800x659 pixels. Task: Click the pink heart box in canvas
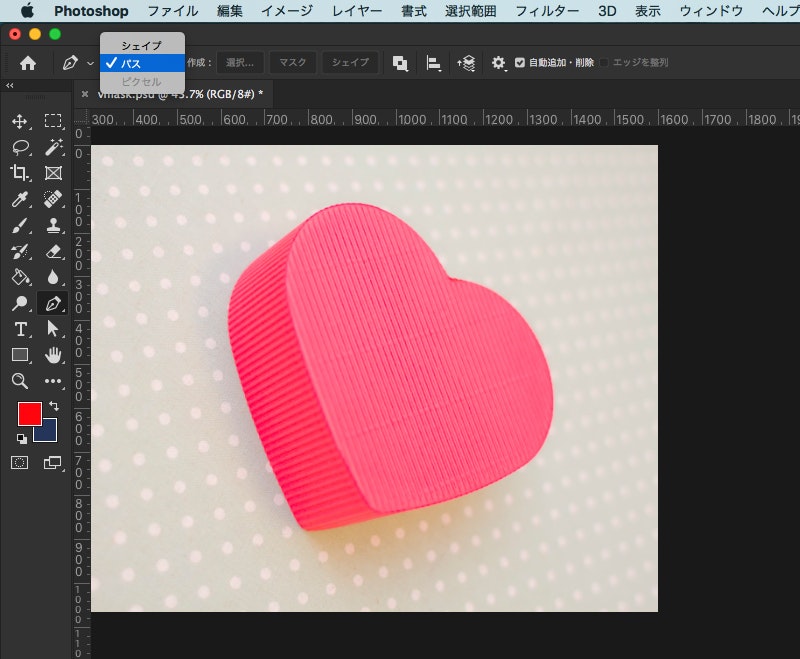point(390,366)
